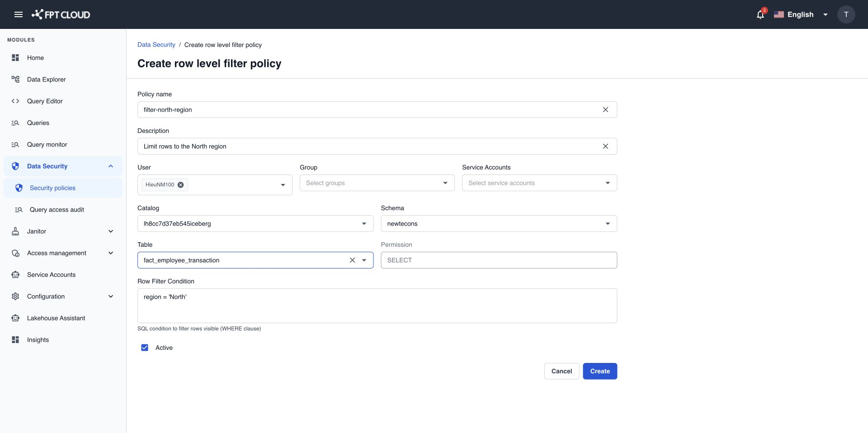The height and width of the screenshot is (433, 868).
Task: Click the Security policies shield icon
Action: [x=19, y=188]
